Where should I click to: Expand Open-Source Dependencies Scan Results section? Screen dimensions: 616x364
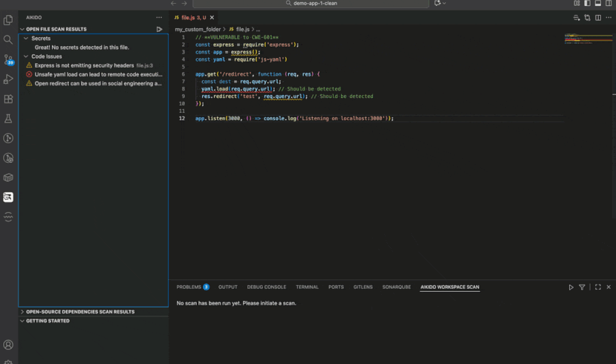pos(80,312)
